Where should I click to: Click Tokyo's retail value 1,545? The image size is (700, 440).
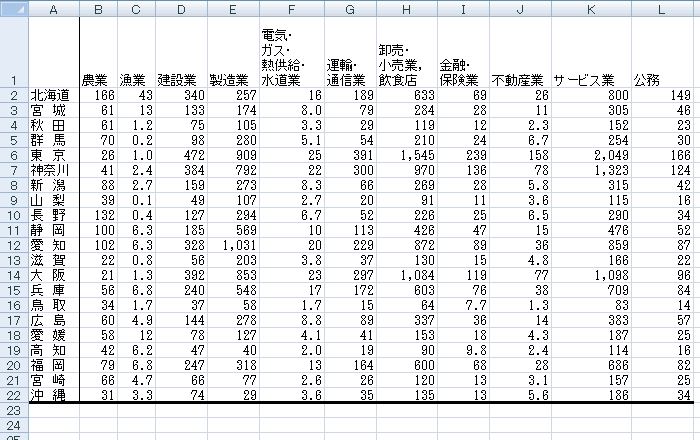[x=407, y=155]
